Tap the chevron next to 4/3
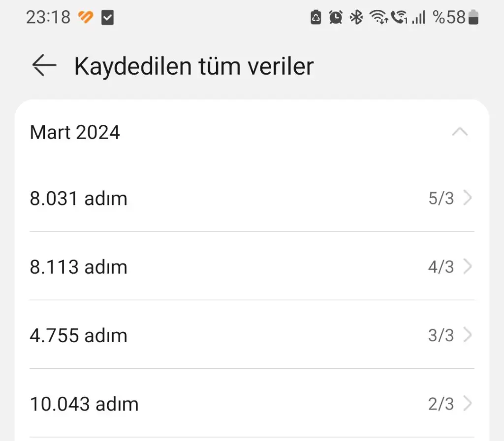Viewport: 504px width, 441px height. 468,267
